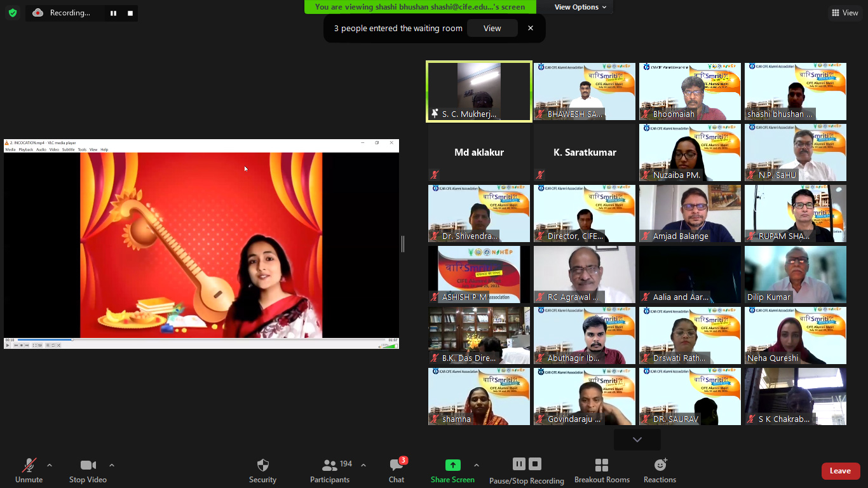Image resolution: width=868 pixels, height=488 pixels.
Task: Expand video options arrow beside Stop Video
Action: 112,465
